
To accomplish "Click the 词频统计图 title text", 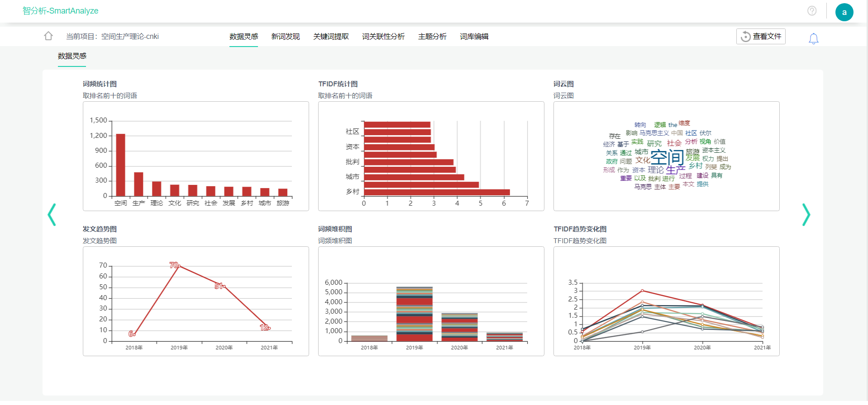I will (100, 84).
